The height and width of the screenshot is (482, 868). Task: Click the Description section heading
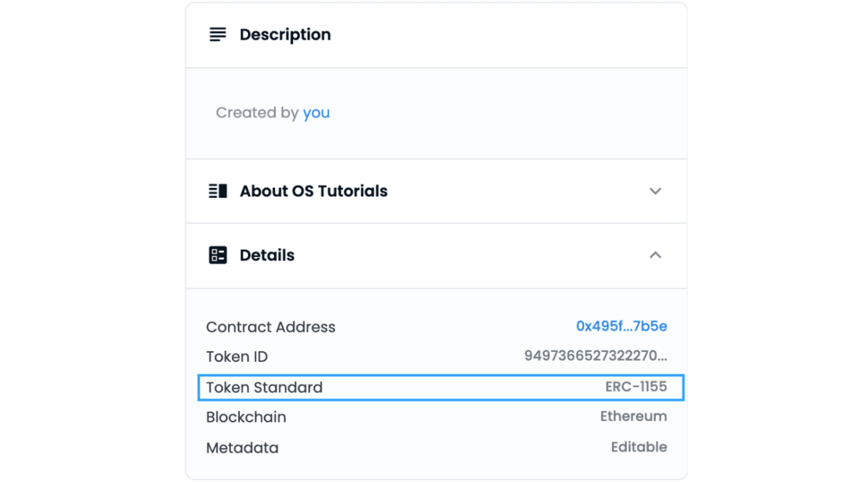pos(285,34)
